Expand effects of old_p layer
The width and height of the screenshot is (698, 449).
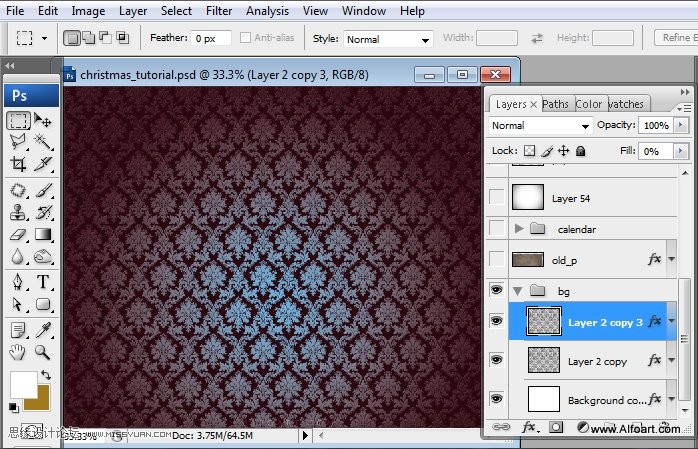tap(672, 259)
